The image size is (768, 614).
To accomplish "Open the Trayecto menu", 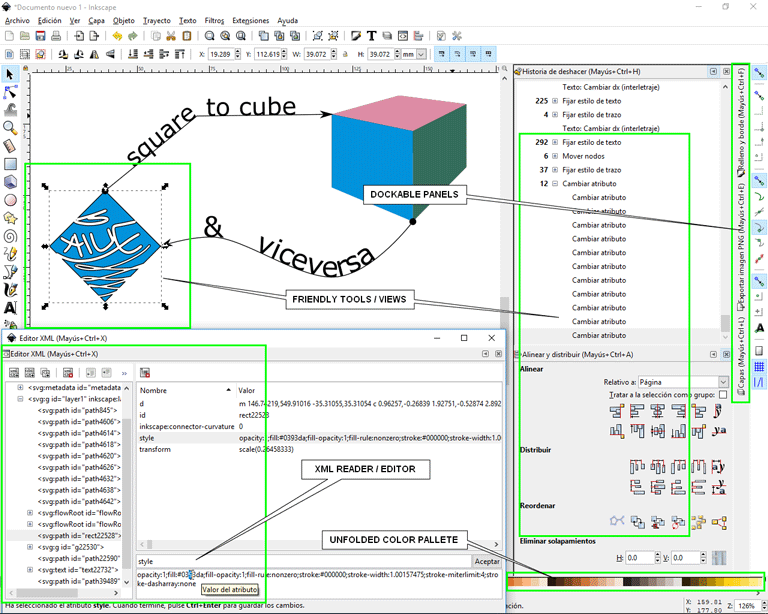I will click(x=157, y=21).
